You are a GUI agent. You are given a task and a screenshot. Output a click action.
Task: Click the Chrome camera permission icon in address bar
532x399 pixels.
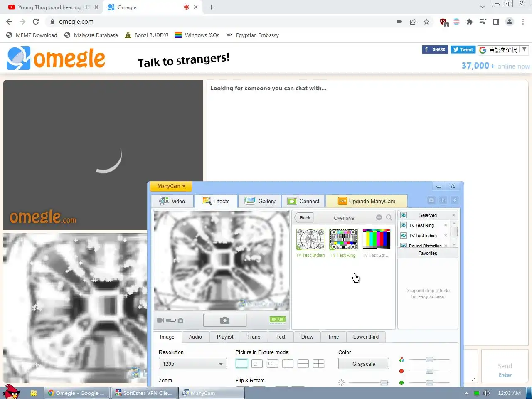tap(400, 22)
